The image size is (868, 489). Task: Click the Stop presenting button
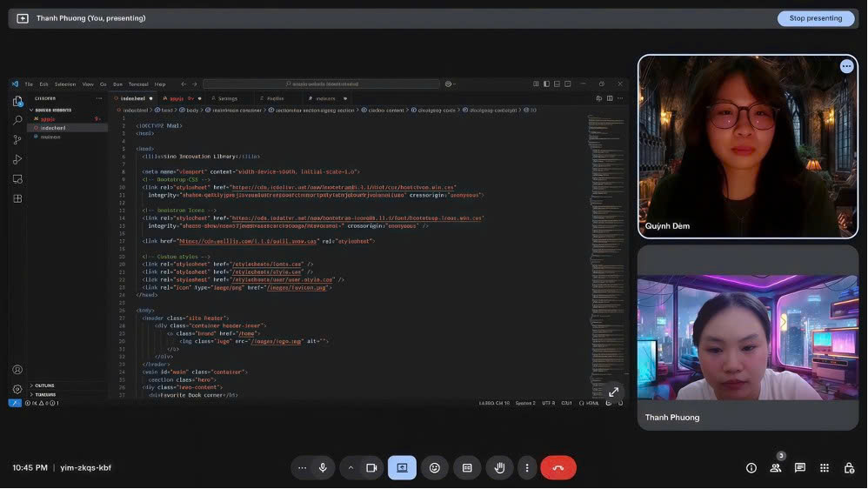click(x=815, y=18)
